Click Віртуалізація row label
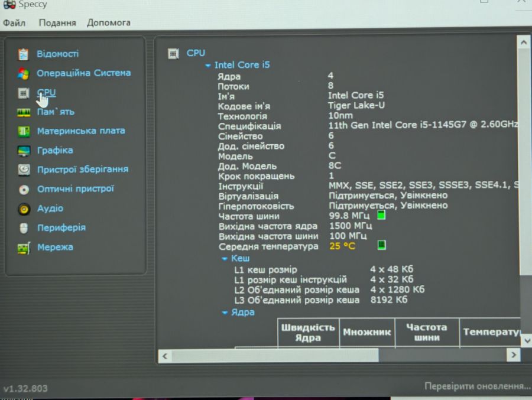This screenshot has height=400, width=532. click(248, 196)
